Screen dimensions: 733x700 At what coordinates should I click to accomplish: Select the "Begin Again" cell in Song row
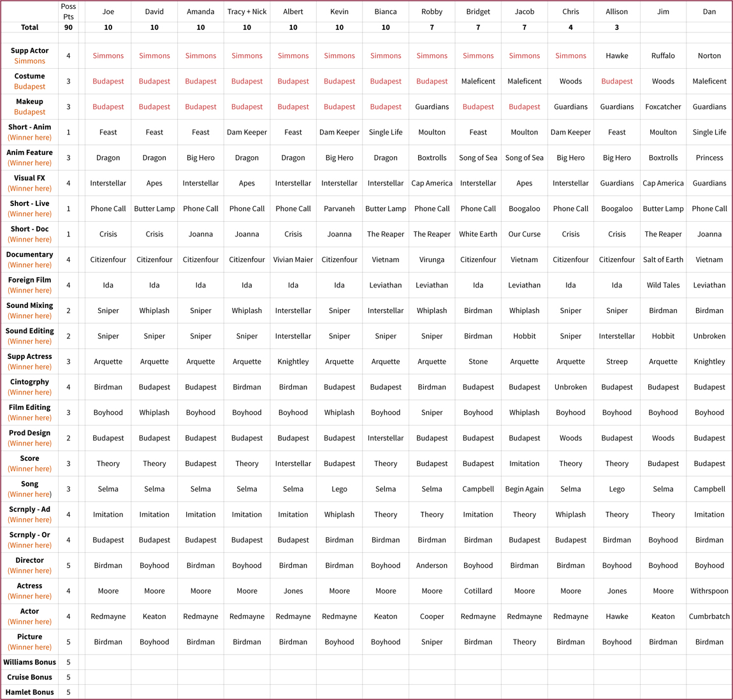(x=524, y=489)
